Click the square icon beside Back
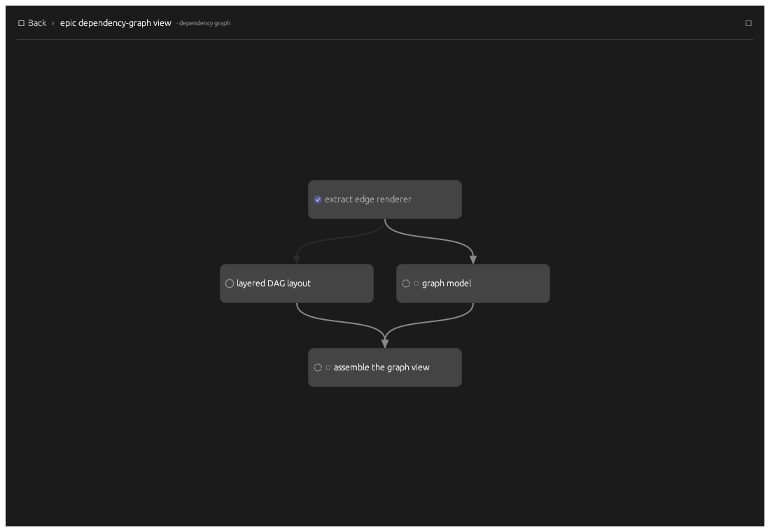This screenshot has width=770, height=532. pyautogui.click(x=21, y=23)
